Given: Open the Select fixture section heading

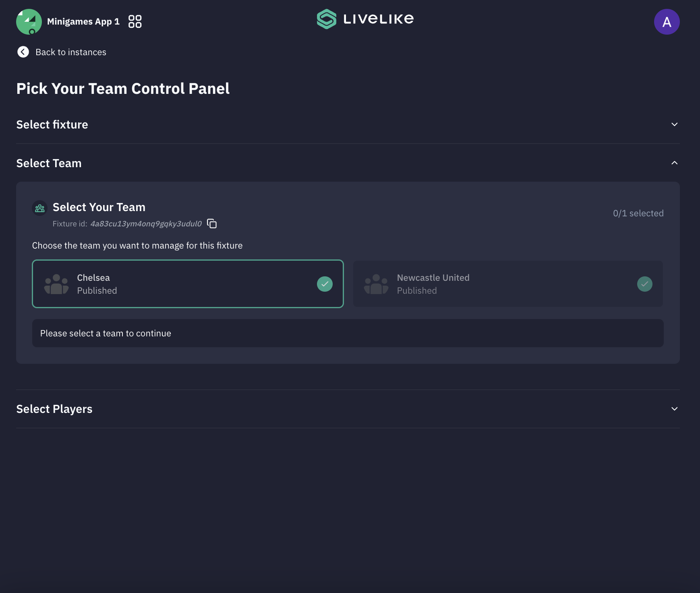Looking at the screenshot, I should (x=52, y=124).
